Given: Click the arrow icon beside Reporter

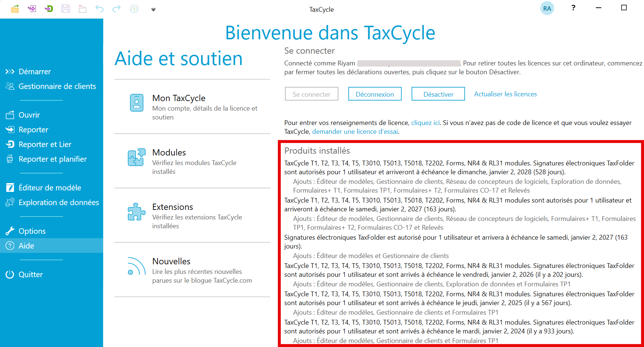Looking at the screenshot, I should click(x=10, y=129).
